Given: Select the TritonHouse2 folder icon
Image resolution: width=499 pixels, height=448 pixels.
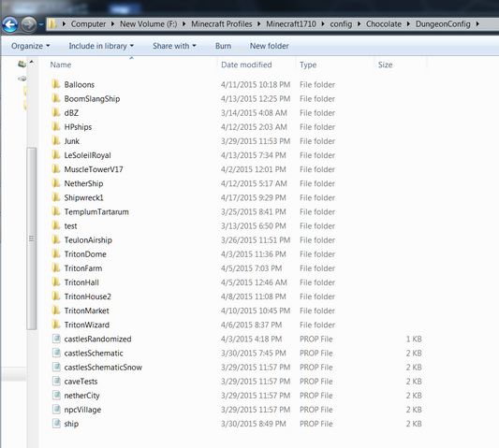Looking at the screenshot, I should (56, 296).
